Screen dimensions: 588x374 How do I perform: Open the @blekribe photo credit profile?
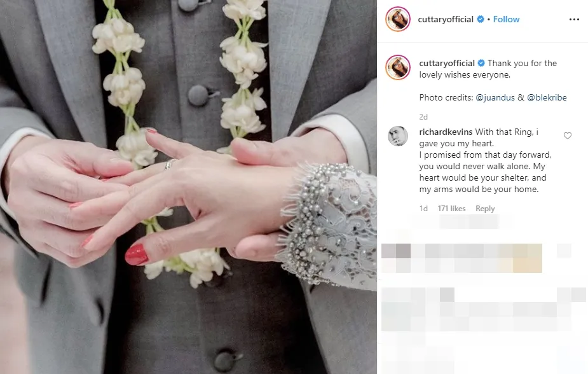click(x=547, y=97)
